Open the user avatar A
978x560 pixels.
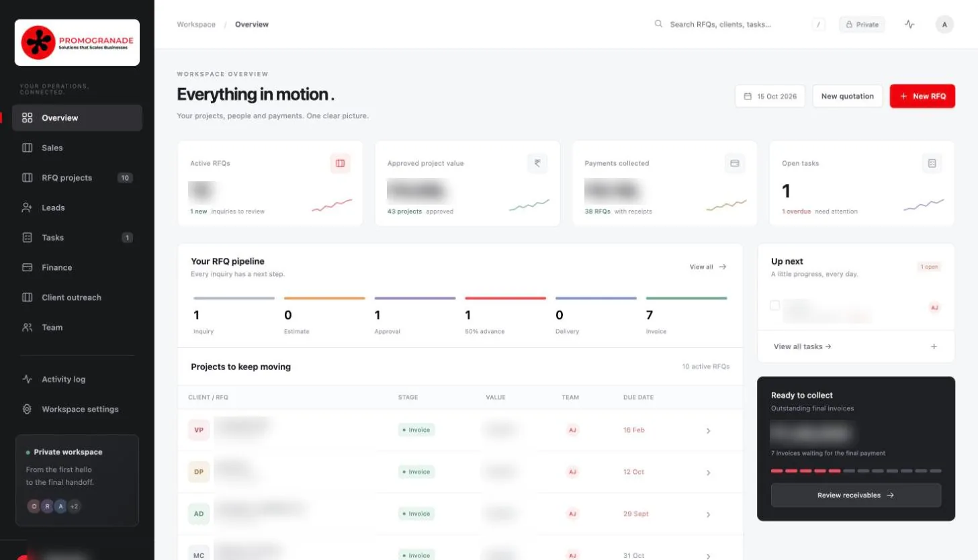pos(944,25)
